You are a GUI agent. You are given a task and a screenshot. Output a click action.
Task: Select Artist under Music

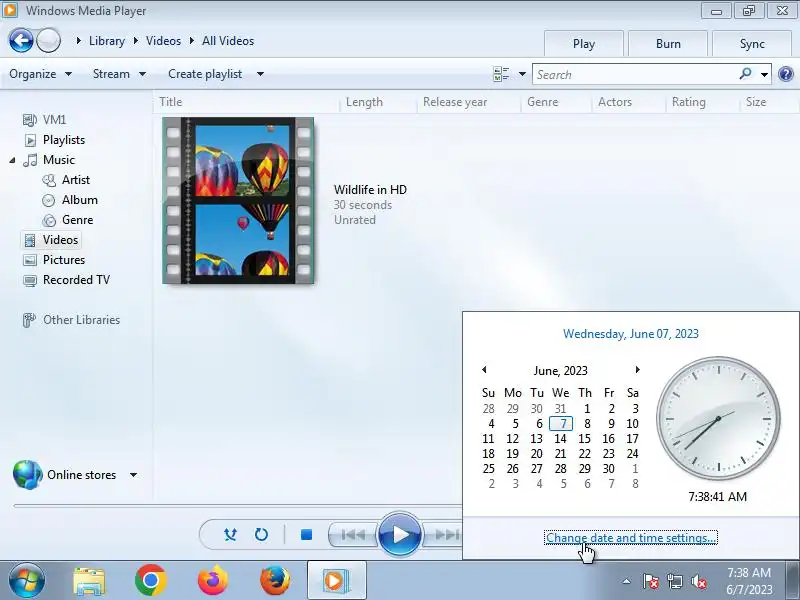[x=66, y=180]
